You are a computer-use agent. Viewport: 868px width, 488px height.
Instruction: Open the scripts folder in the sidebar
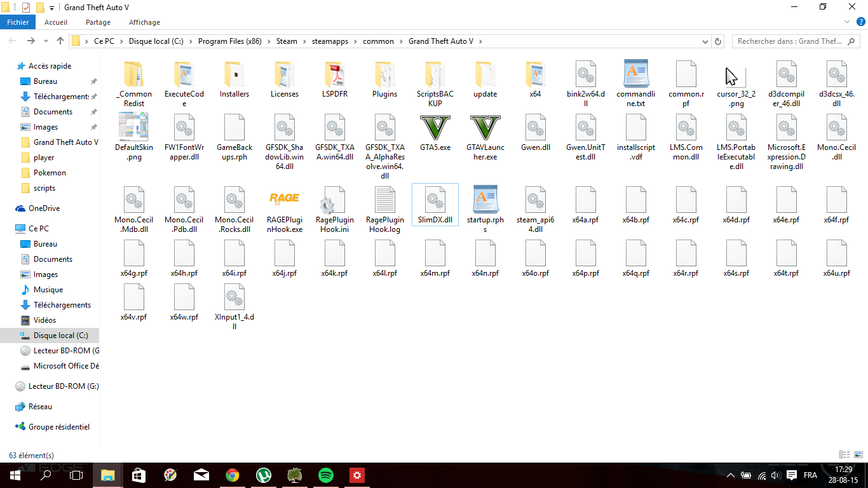(44, 188)
